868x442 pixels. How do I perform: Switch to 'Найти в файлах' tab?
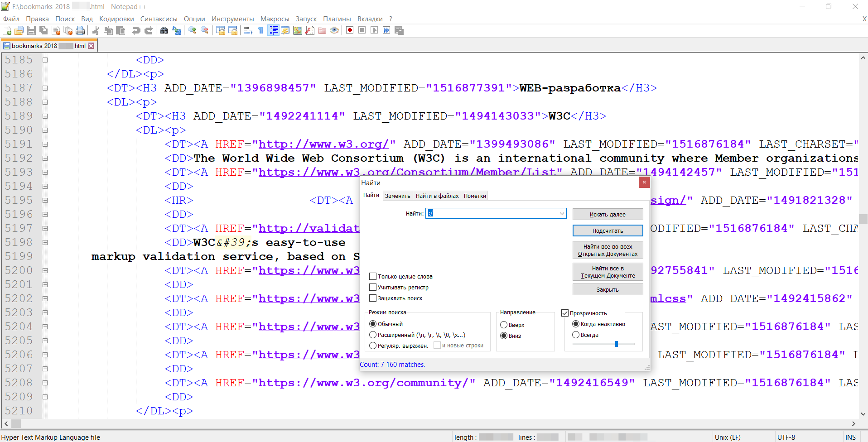pos(437,196)
